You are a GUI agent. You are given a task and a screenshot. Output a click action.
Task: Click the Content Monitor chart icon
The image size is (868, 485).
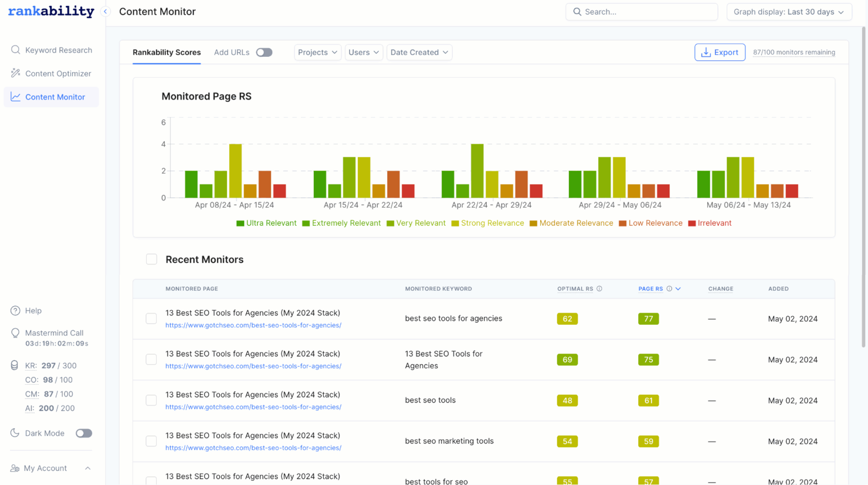[16, 97]
